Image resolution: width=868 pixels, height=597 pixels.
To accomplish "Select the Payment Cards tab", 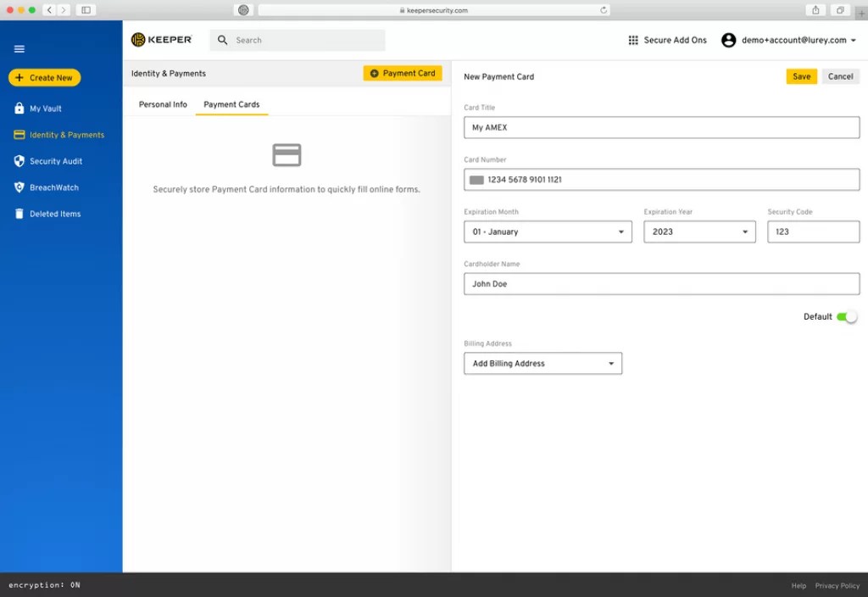I will (231, 104).
